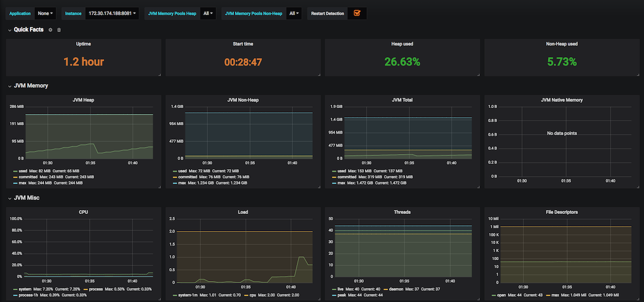Viewport: 644px width, 302px height.
Task: Click resize handle of Uptime panel
Action: tap(159, 75)
